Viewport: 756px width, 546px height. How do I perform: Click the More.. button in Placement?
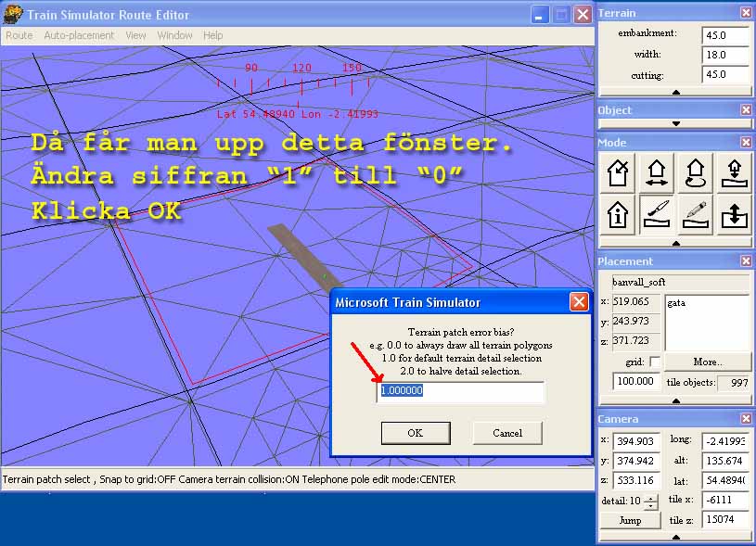[x=708, y=362]
